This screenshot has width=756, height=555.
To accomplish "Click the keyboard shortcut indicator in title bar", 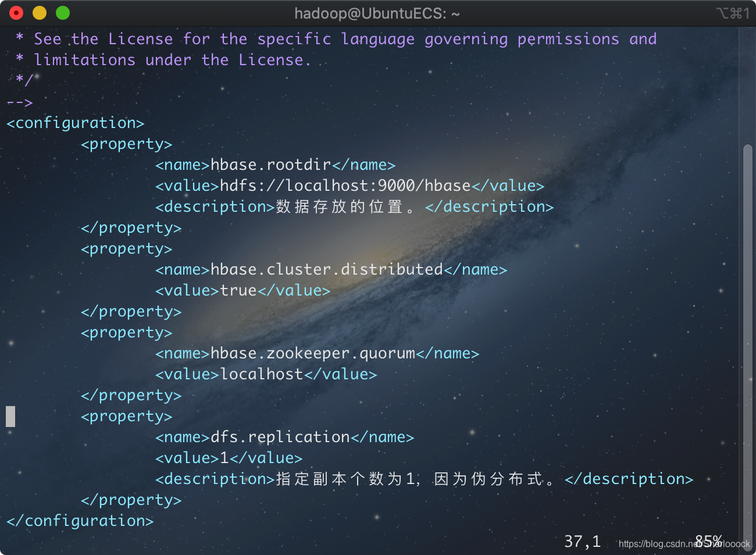I will pyautogui.click(x=733, y=13).
